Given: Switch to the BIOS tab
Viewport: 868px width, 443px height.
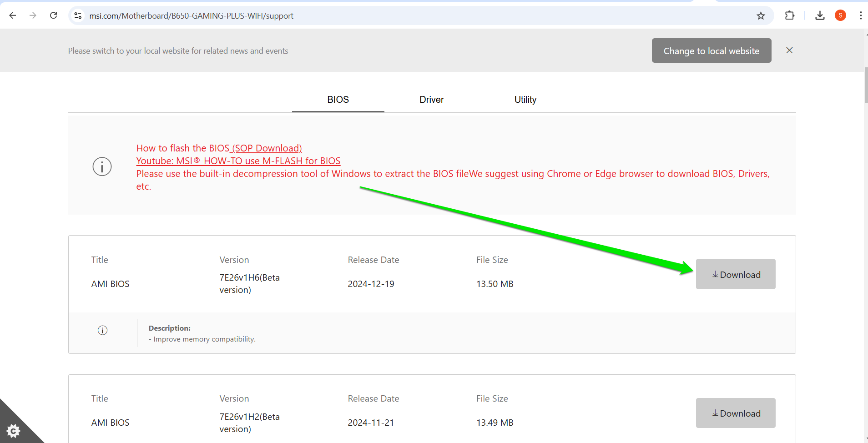Looking at the screenshot, I should tap(338, 100).
